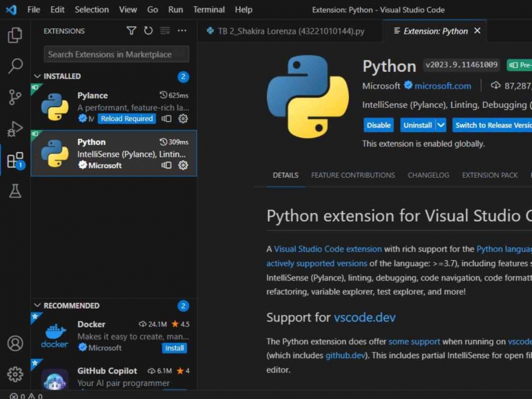
Task: Select the CHANGELOG tab
Action: pyautogui.click(x=428, y=175)
